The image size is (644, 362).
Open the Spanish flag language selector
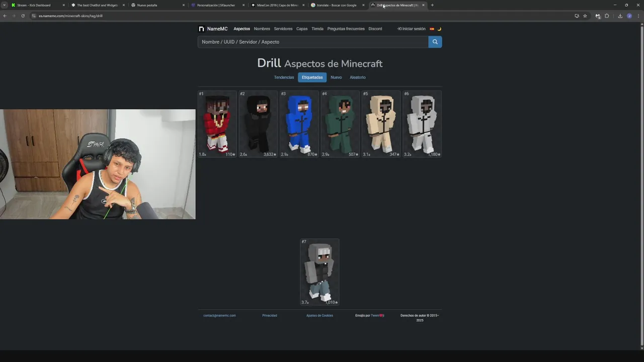click(x=432, y=29)
